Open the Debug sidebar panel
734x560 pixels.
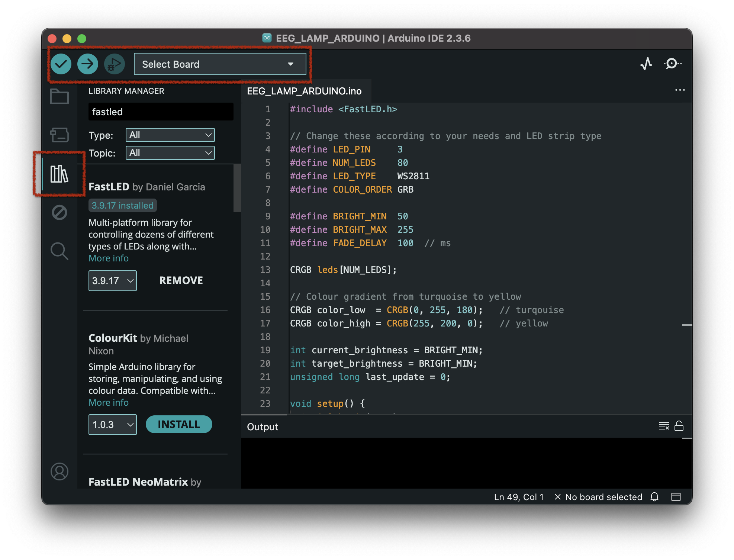(x=59, y=212)
